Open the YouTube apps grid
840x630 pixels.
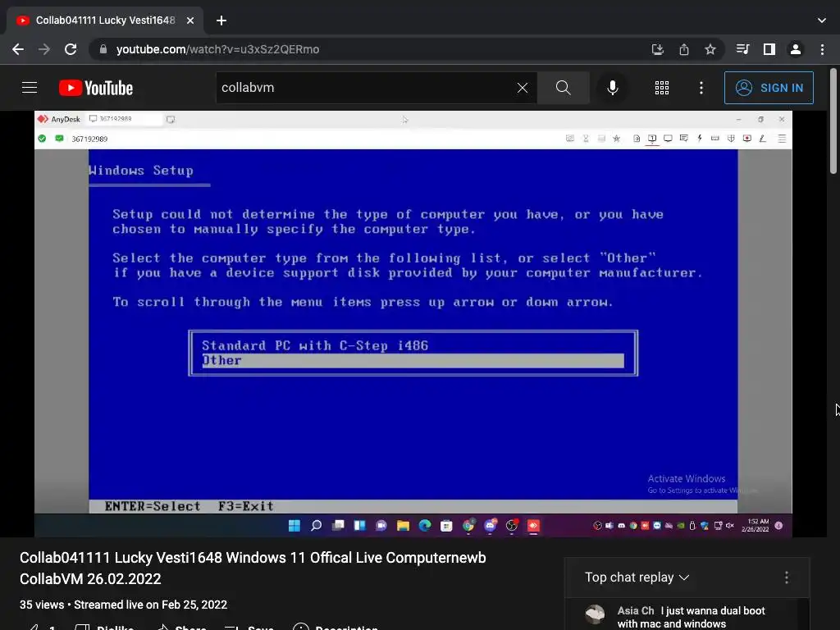tap(662, 88)
